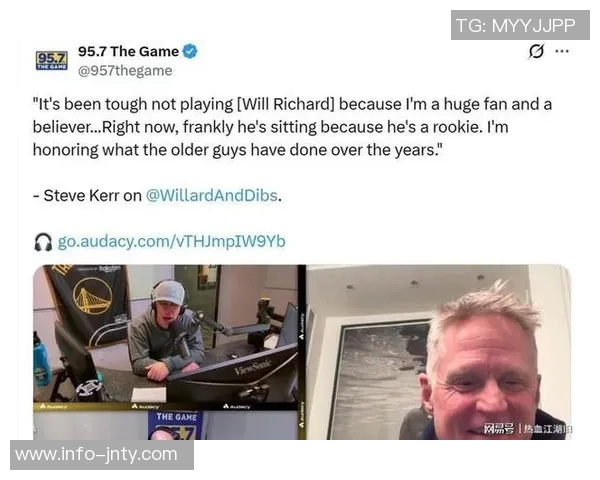The width and height of the screenshot is (600, 480).
Task: Open the 95.7 The Game profile avatar
Action: pyautogui.click(x=52, y=60)
